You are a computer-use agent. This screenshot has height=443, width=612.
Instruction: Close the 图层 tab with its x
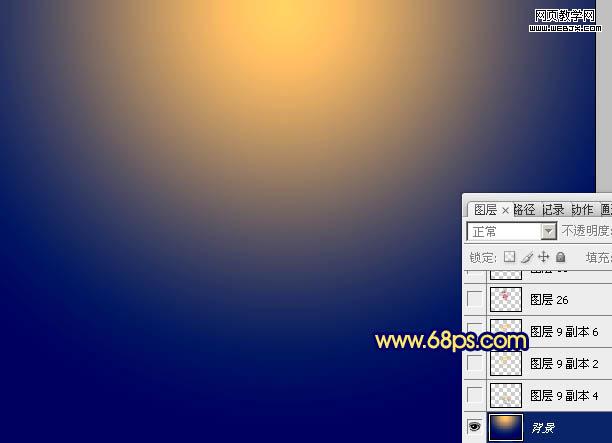click(x=505, y=210)
